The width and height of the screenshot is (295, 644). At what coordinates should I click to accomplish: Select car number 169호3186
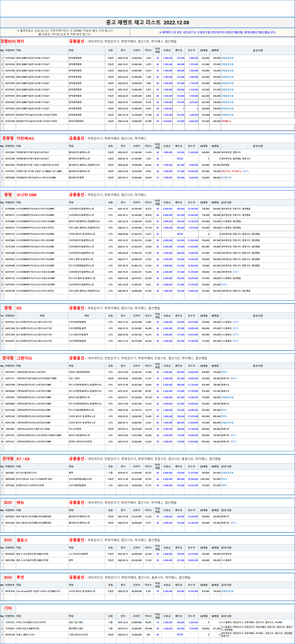pos(10,423)
